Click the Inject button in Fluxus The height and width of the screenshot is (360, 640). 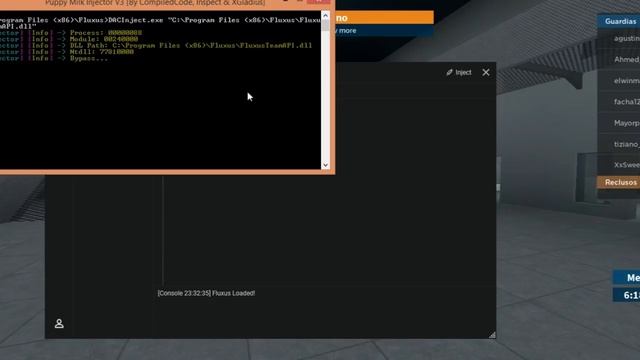pyautogui.click(x=459, y=72)
